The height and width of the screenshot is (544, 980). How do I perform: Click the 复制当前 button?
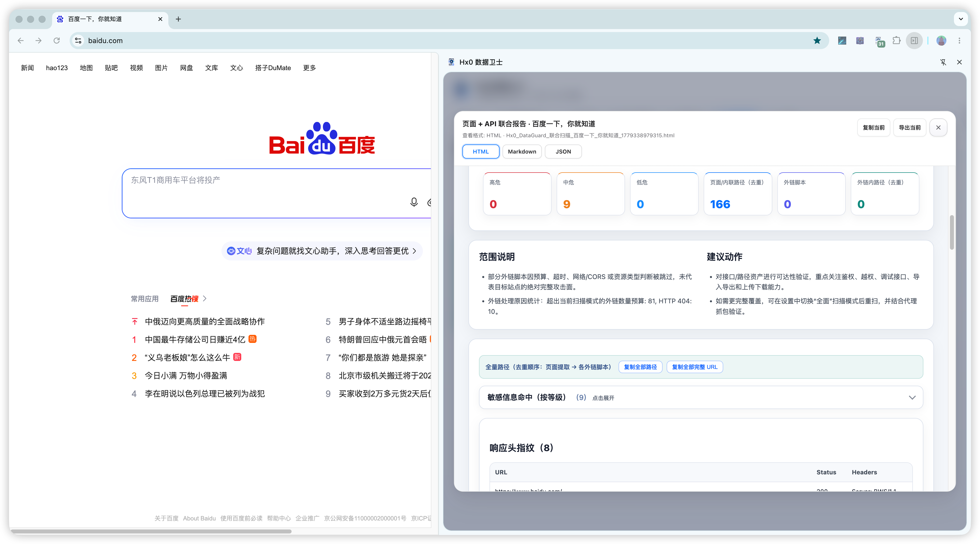tap(874, 127)
